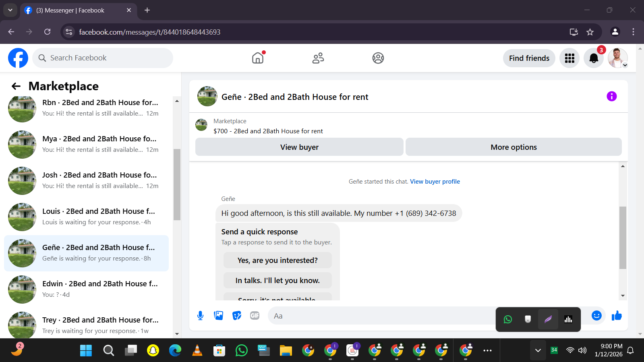Select the Geñe conversation in list
Image resolution: width=644 pixels, height=362 pixels.
point(86,253)
